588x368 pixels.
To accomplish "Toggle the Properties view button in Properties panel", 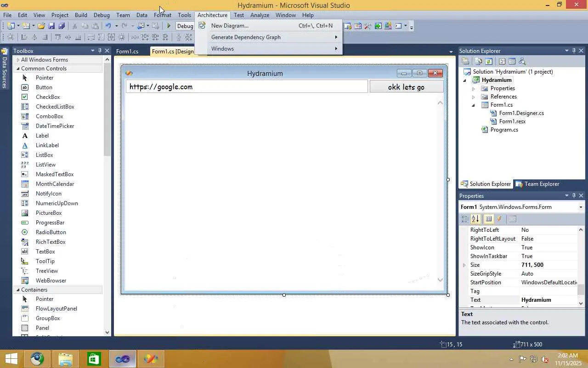I will click(489, 219).
